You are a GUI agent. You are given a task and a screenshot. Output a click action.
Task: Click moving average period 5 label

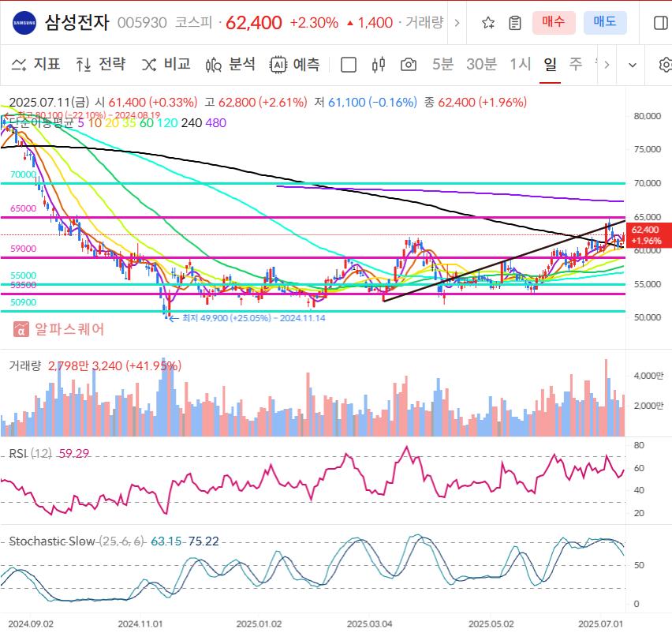[x=80, y=123]
